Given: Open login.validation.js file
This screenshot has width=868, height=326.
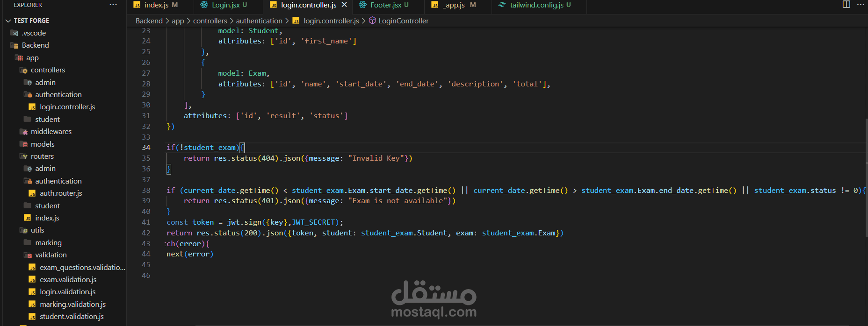Looking at the screenshot, I should pyautogui.click(x=68, y=292).
